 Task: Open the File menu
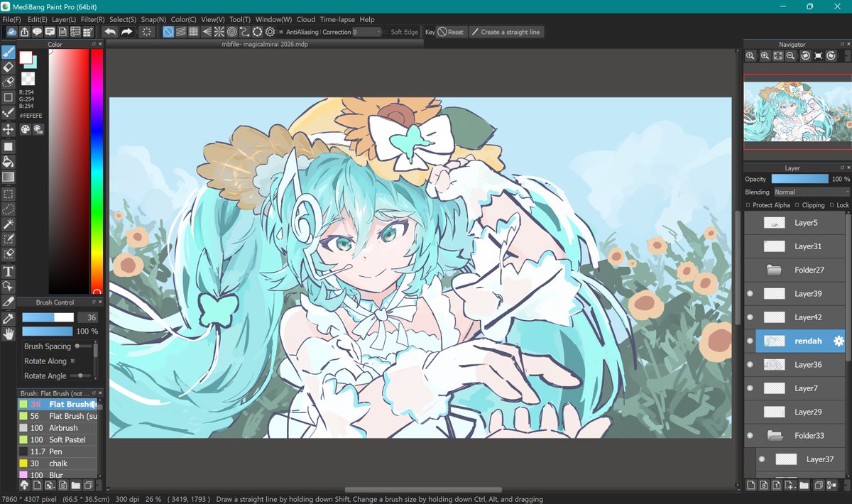pyautogui.click(x=11, y=19)
